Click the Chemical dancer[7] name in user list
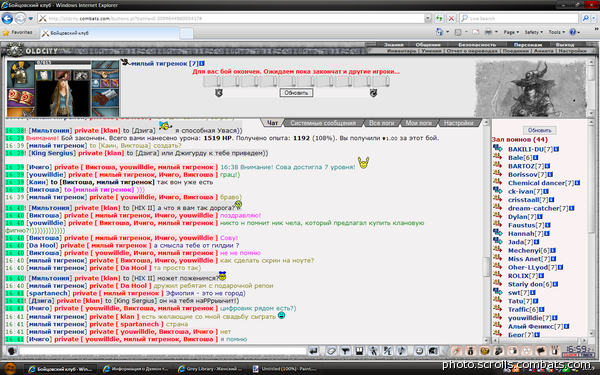This screenshot has width=600, height=375. coord(541,183)
